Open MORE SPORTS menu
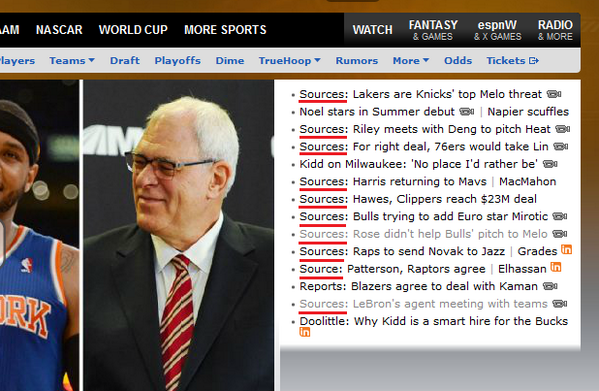The image size is (599, 391). (225, 30)
